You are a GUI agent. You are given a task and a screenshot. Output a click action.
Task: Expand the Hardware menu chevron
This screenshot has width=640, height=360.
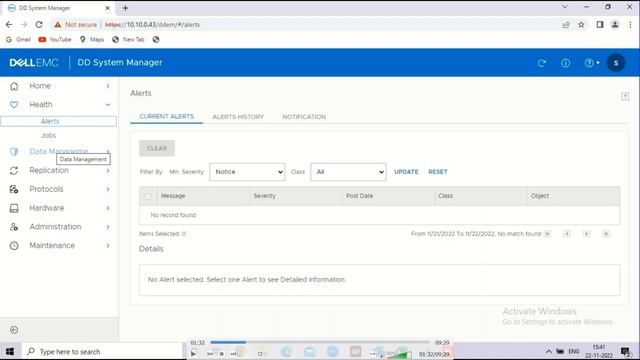[x=108, y=208]
